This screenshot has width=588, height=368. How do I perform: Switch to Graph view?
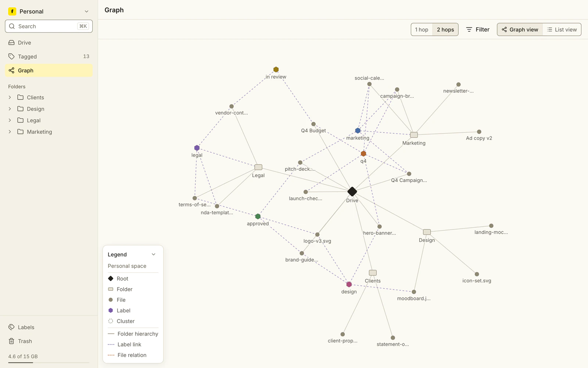(520, 29)
